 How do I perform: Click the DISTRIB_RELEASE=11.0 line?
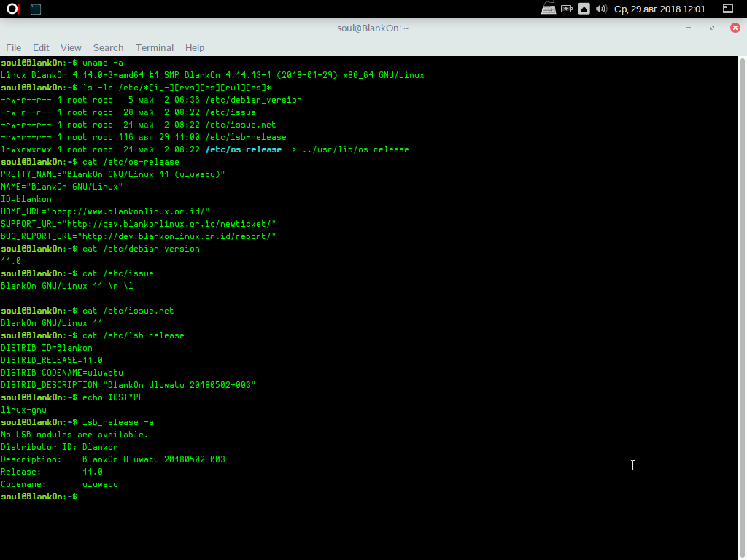(52, 360)
